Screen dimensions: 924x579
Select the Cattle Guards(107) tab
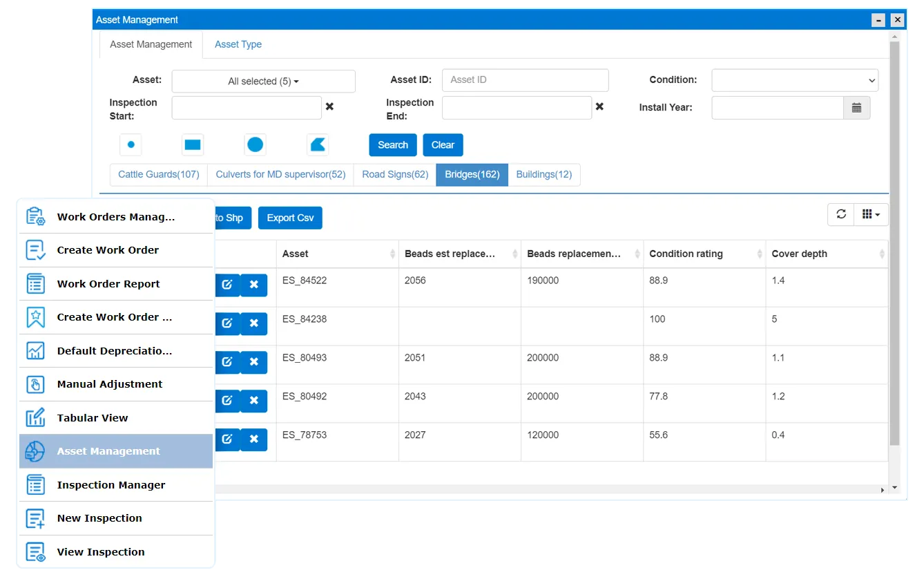coord(159,175)
